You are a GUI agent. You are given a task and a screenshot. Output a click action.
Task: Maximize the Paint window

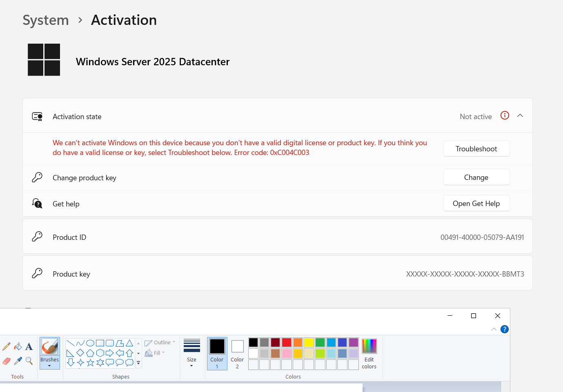click(474, 316)
